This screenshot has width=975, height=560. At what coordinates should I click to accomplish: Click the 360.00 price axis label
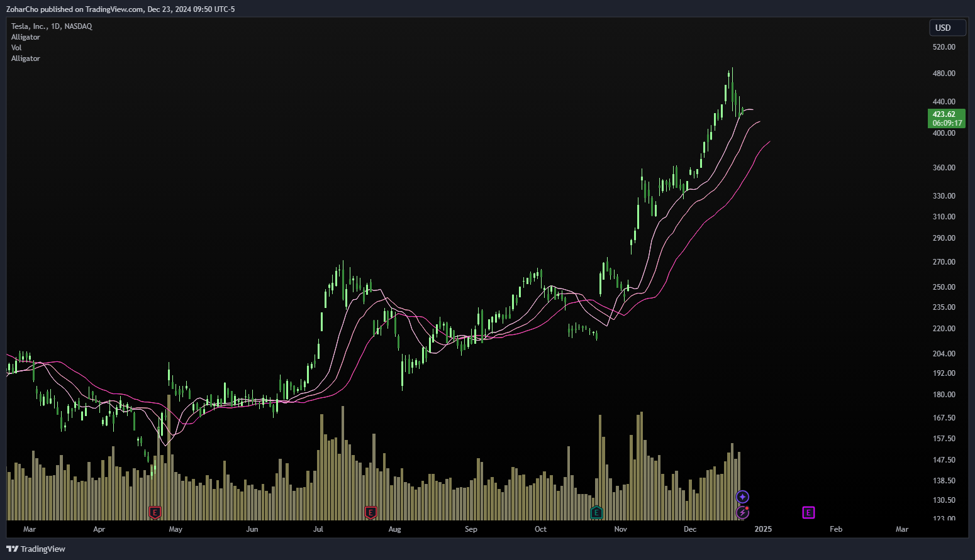[x=944, y=168]
